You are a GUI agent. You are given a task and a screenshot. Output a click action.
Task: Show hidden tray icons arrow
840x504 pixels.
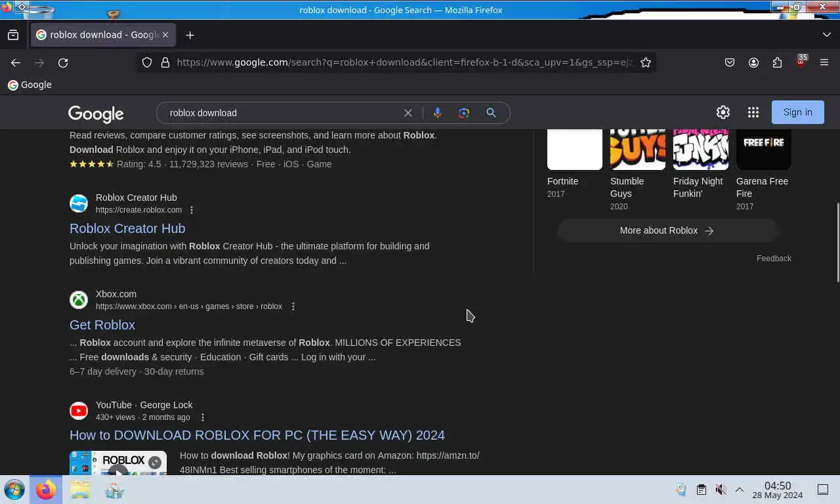739,490
